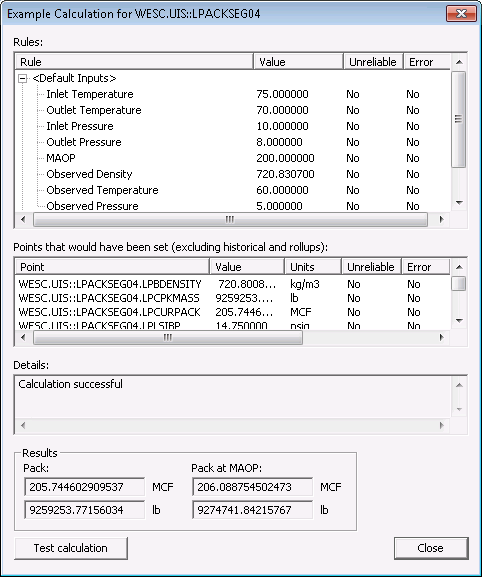
Task: Click the Points list scroll left arrow
Action: 23,337
